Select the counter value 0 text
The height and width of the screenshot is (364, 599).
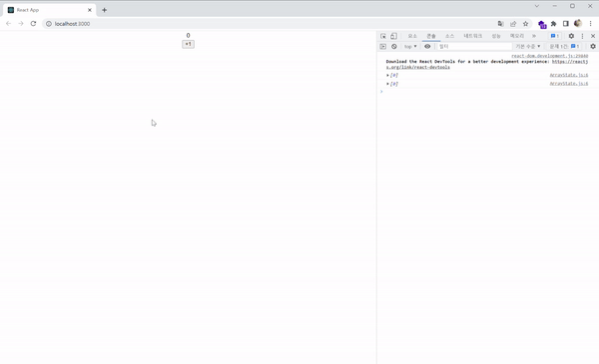[x=188, y=36]
